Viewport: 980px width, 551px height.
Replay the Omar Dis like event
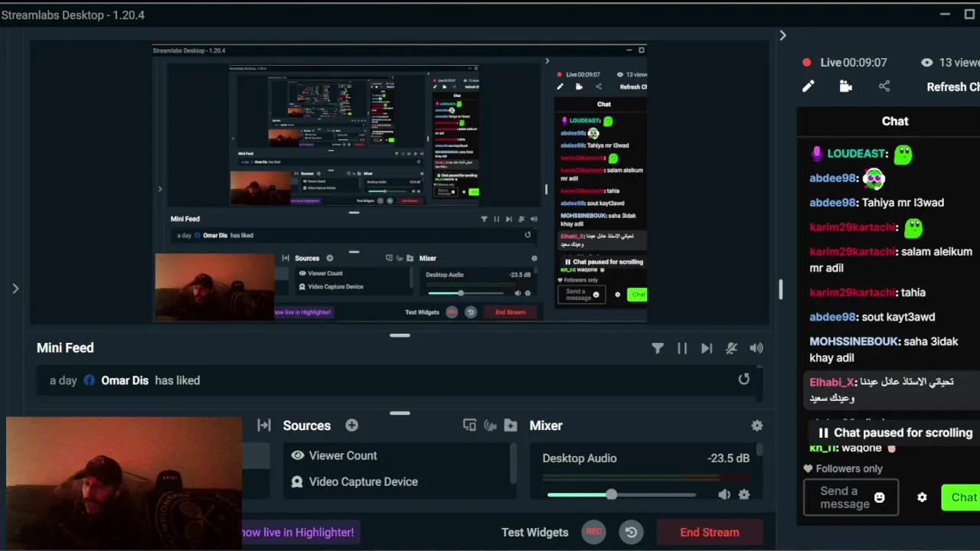(743, 379)
